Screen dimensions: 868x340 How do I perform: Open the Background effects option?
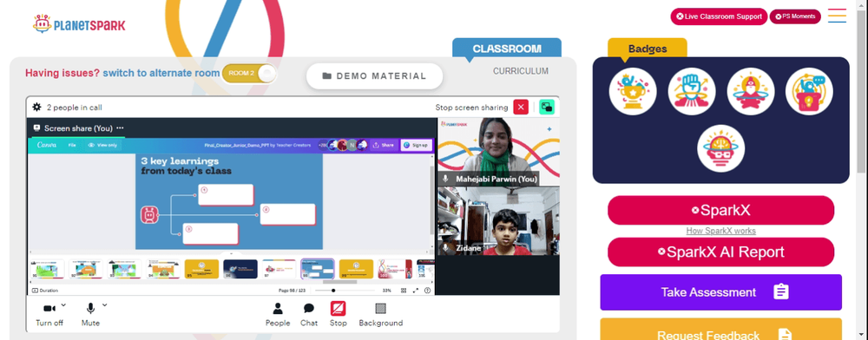[x=381, y=314]
